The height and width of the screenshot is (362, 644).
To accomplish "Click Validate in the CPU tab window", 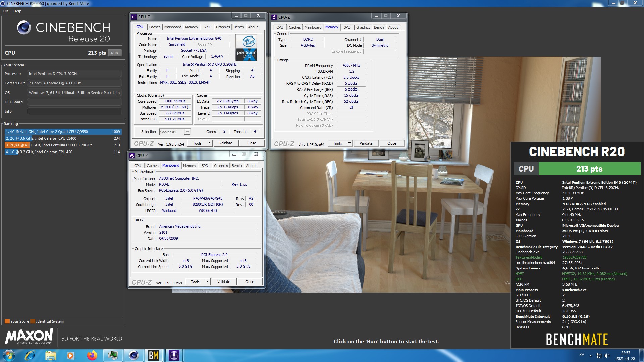I will coord(226,143).
